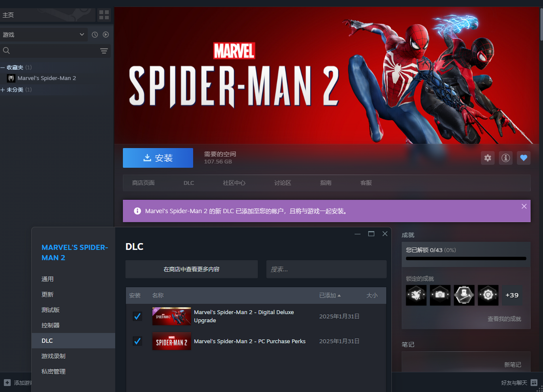Open game settings gear icon

click(x=488, y=158)
